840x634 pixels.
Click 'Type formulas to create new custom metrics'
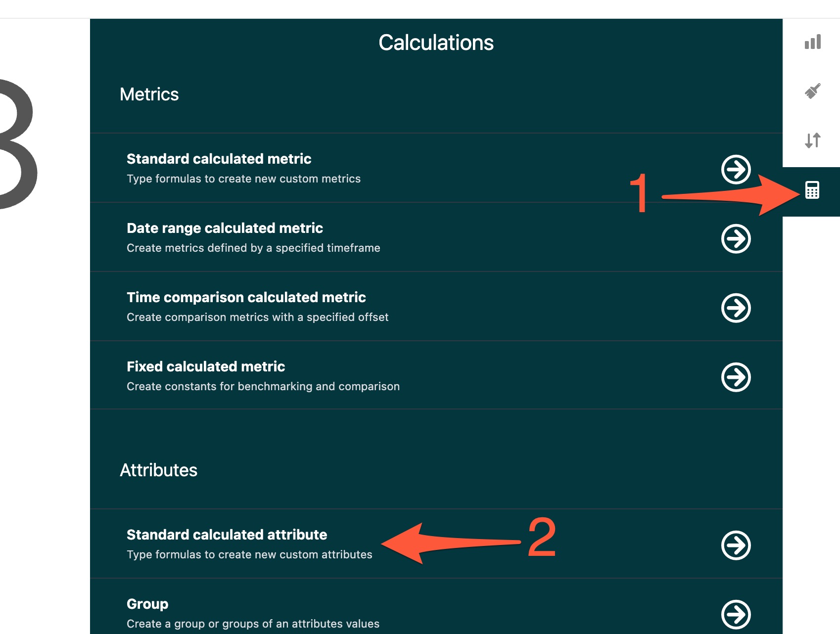[x=244, y=179]
